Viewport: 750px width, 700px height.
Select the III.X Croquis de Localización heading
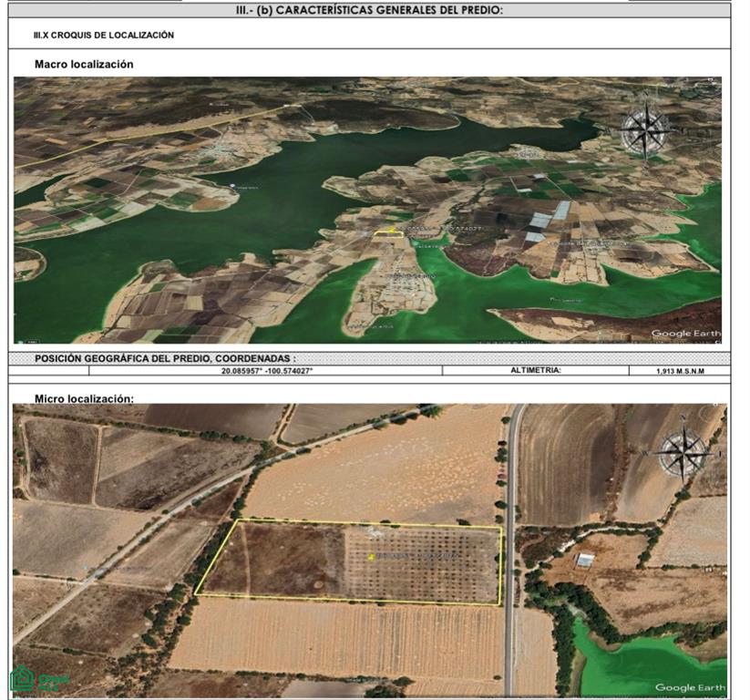tap(104, 35)
